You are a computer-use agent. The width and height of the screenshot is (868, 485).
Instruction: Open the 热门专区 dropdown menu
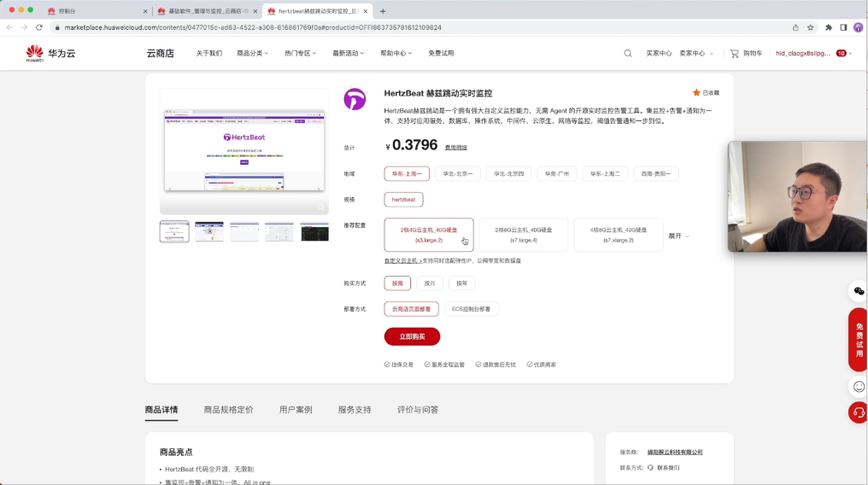[300, 53]
